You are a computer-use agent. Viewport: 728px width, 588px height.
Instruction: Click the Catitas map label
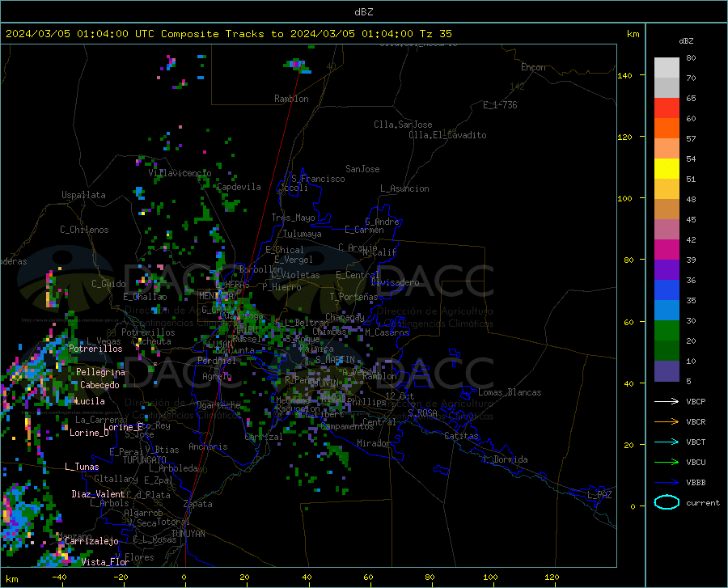tap(462, 436)
